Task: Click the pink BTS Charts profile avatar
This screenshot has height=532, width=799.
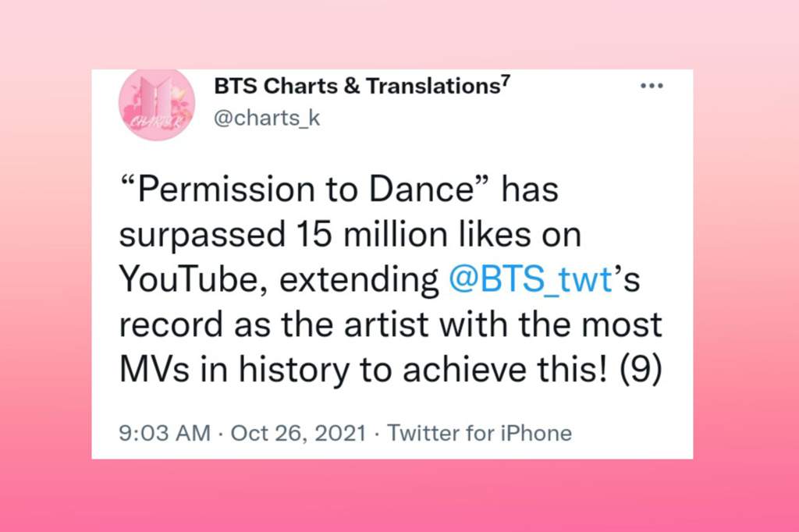Action: [157, 104]
